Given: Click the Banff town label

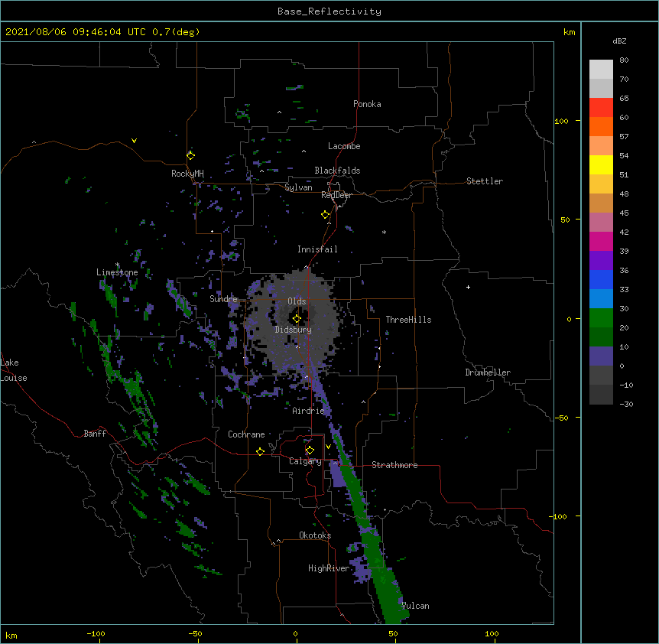Looking at the screenshot, I should [x=95, y=434].
